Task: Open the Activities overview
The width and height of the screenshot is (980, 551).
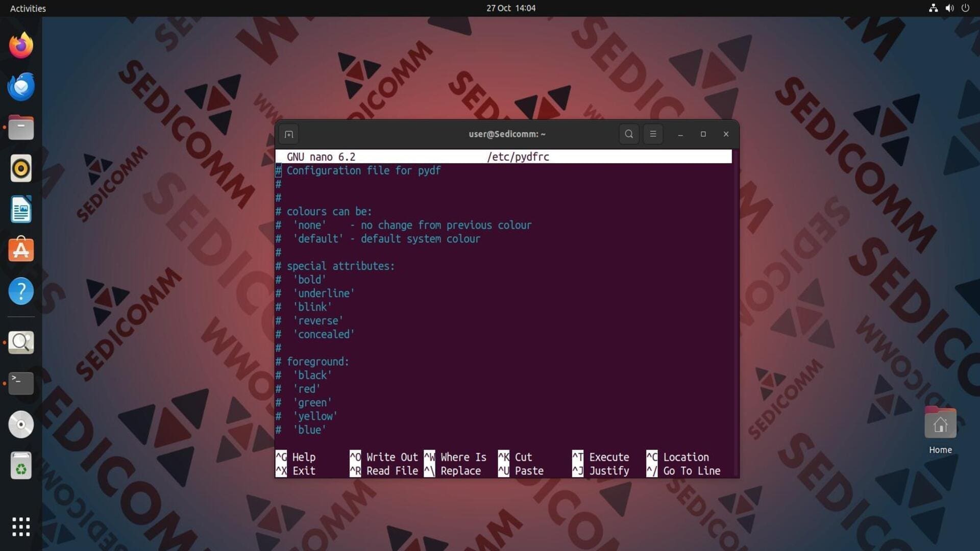Action: 28,8
